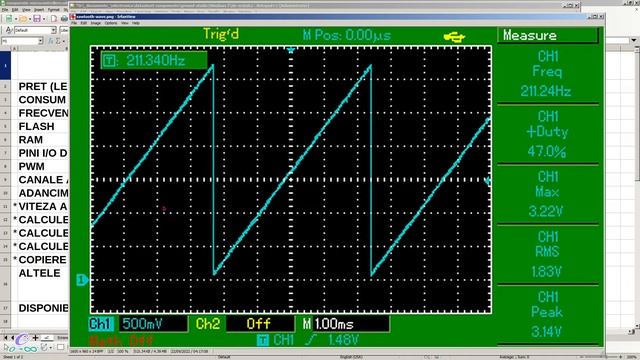Click the plus add-sheet icon

36,338
